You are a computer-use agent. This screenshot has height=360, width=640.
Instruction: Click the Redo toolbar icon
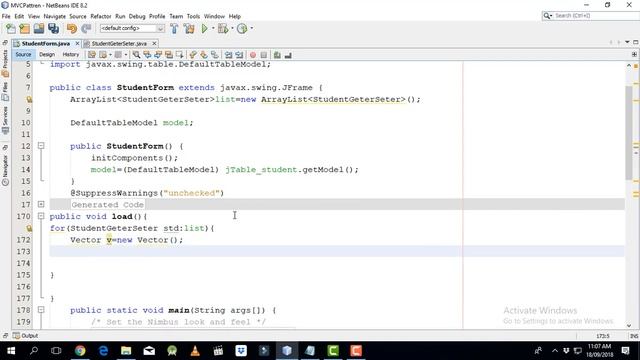pos(86,29)
